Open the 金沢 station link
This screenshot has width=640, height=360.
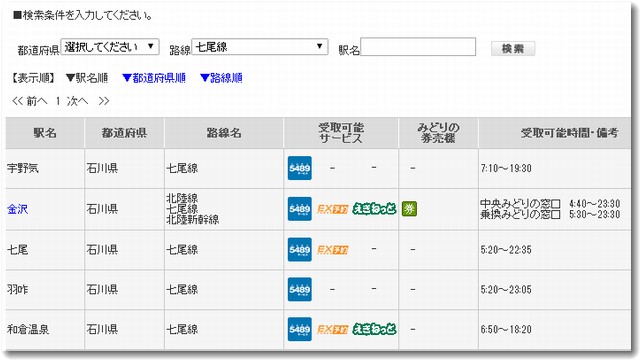(18, 209)
